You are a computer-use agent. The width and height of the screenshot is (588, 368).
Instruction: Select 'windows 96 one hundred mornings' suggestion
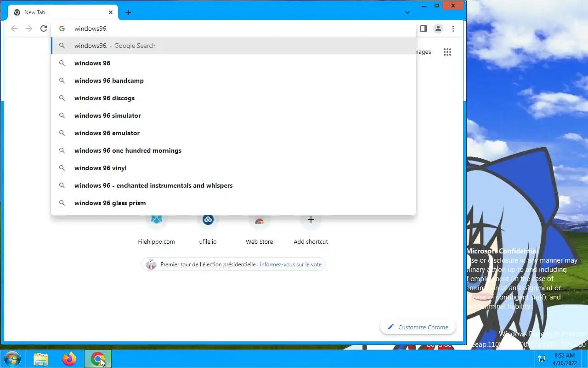click(233, 150)
